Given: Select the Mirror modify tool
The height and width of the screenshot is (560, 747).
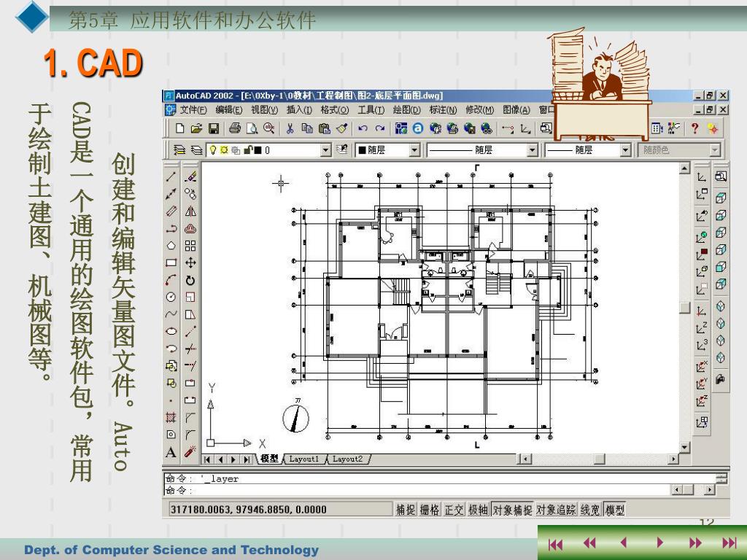Looking at the screenshot, I should 190,211.
